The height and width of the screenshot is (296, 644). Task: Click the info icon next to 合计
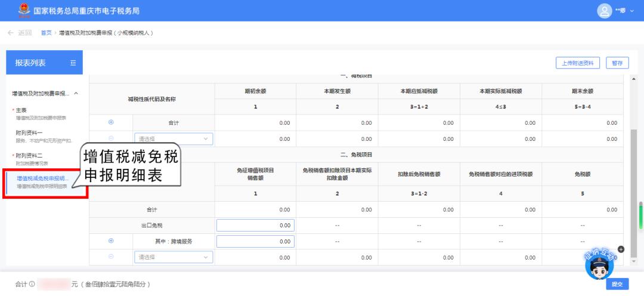(x=32, y=284)
